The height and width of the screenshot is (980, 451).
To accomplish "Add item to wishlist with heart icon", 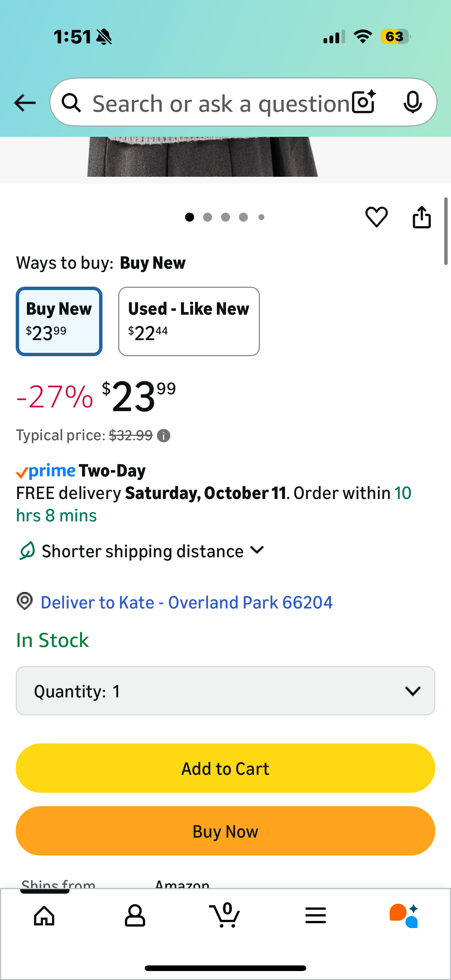I will coord(377,217).
